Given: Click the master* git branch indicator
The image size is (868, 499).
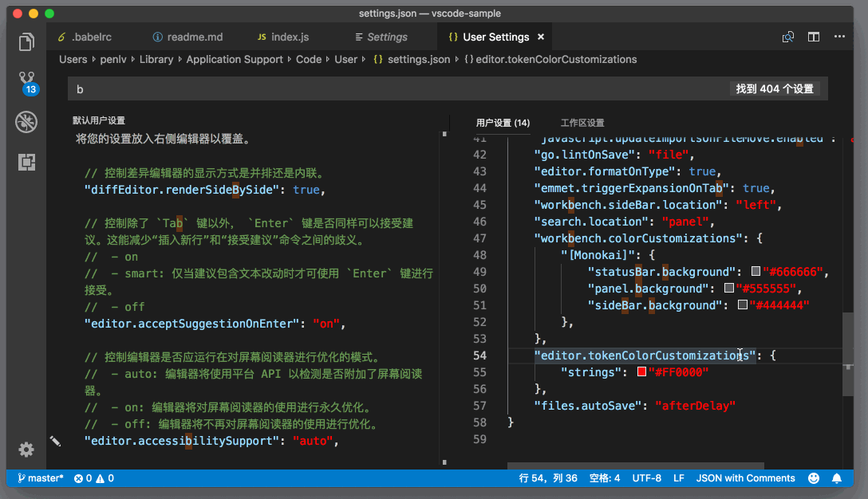Looking at the screenshot, I should pyautogui.click(x=41, y=478).
